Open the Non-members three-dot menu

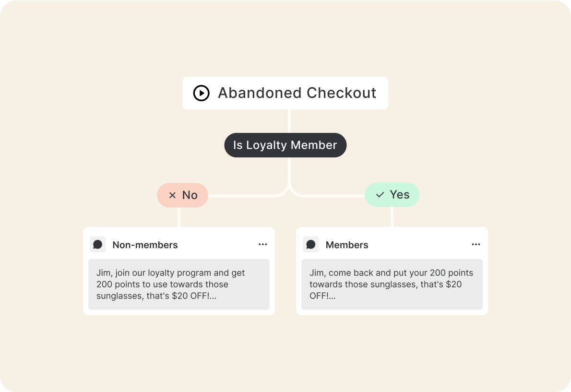262,244
